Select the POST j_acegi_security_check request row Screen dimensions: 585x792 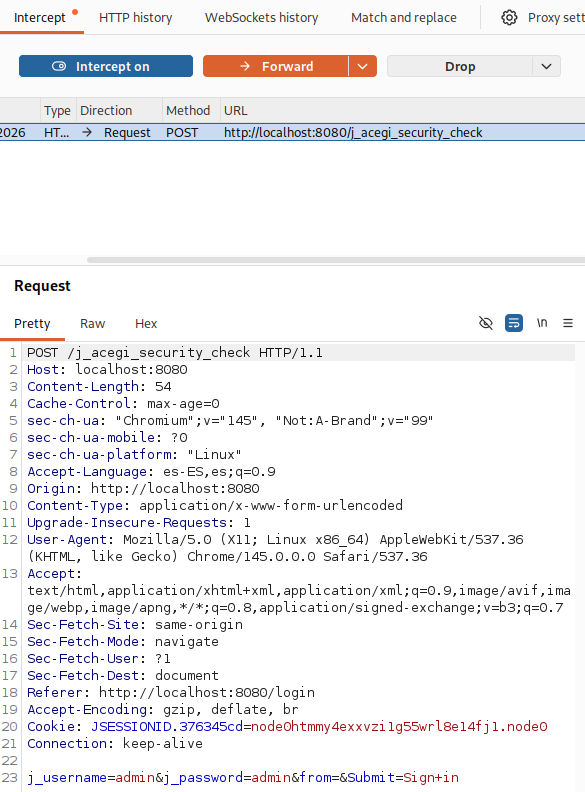(x=292, y=132)
